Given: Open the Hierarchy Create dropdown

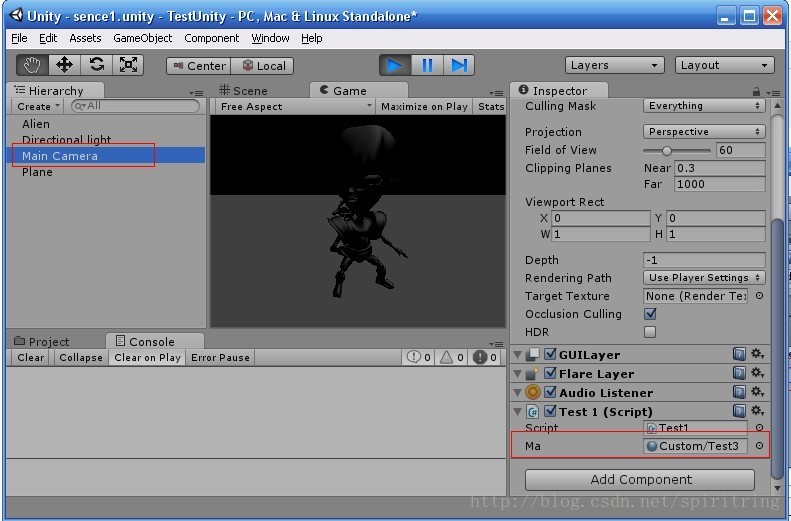Looking at the screenshot, I should 38,106.
